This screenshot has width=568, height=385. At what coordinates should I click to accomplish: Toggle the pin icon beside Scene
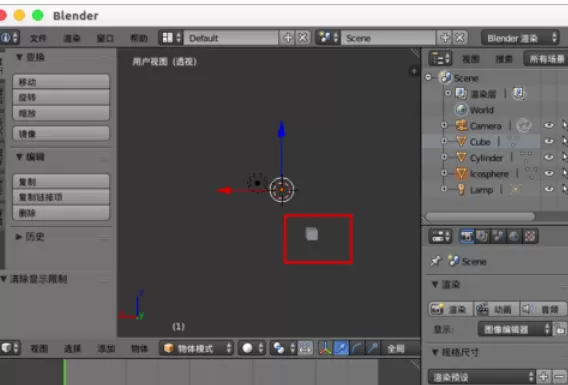(435, 261)
